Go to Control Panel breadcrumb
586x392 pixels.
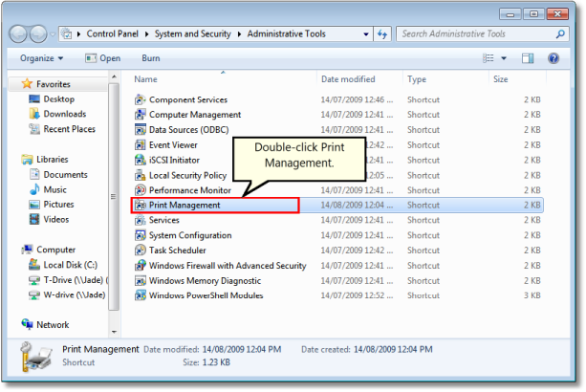click(x=113, y=34)
